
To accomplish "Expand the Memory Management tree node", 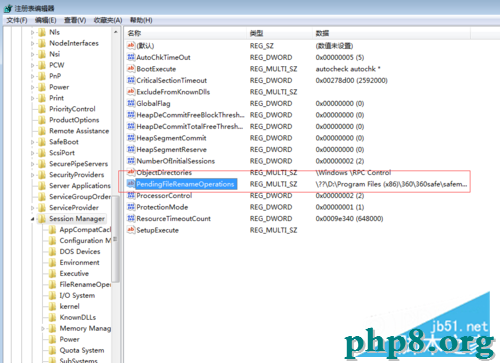I will (x=43, y=329).
